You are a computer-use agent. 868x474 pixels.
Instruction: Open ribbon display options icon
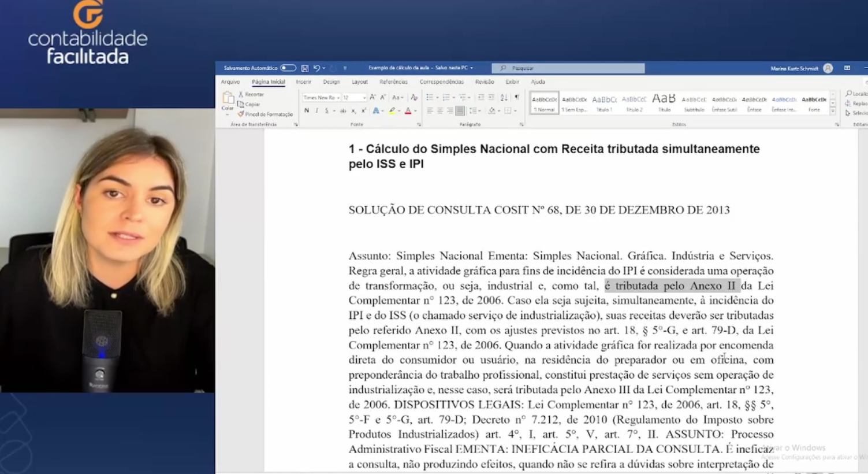point(847,68)
